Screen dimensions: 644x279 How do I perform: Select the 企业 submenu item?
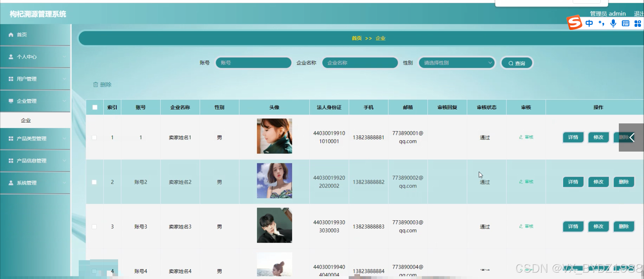(x=35, y=120)
